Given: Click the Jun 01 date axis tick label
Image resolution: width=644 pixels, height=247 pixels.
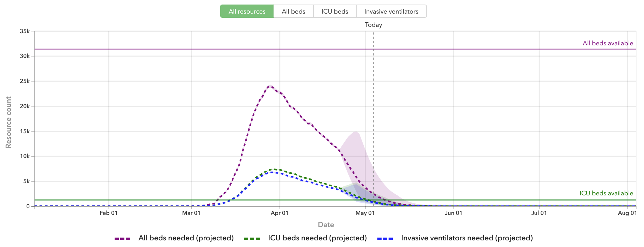Looking at the screenshot, I should point(454,213).
